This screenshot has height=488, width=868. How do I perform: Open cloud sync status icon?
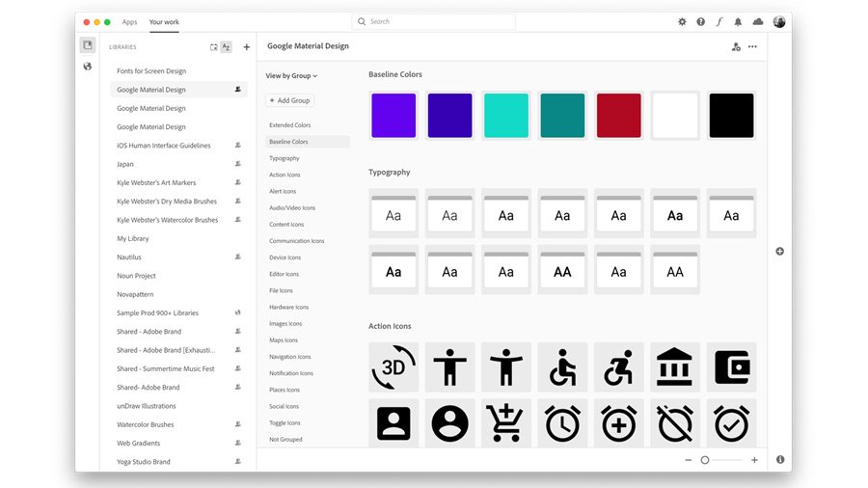coord(758,21)
